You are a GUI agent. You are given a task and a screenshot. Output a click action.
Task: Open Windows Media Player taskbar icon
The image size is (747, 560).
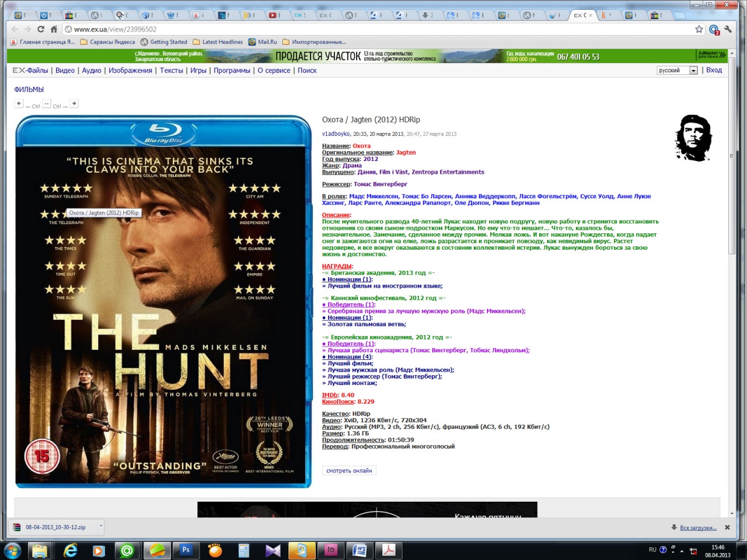coord(99,550)
